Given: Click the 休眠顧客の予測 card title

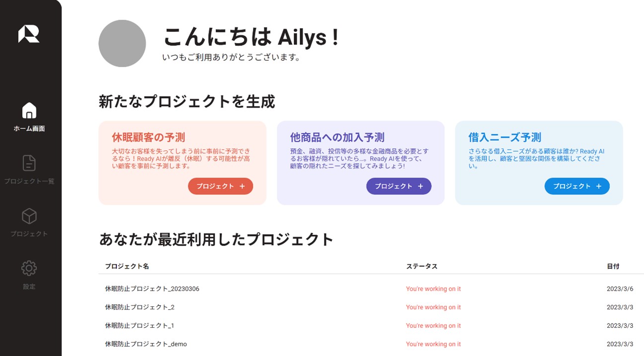Looking at the screenshot, I should (148, 137).
